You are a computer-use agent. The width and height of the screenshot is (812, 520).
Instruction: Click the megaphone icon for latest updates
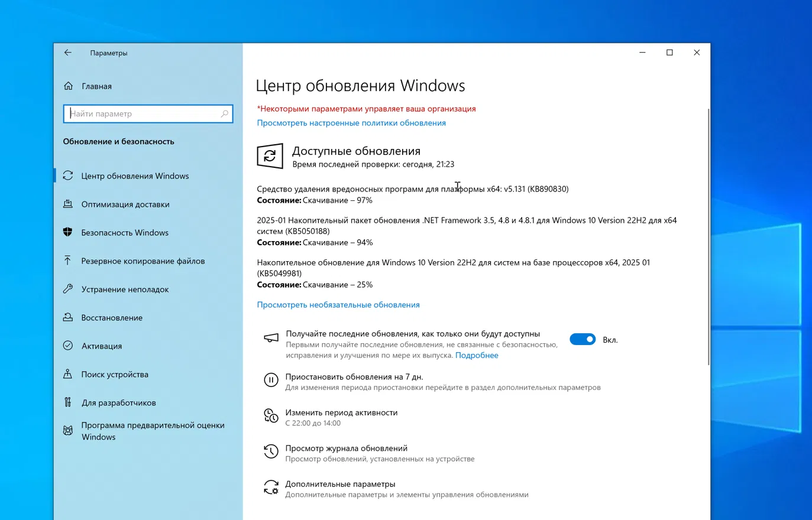point(271,338)
